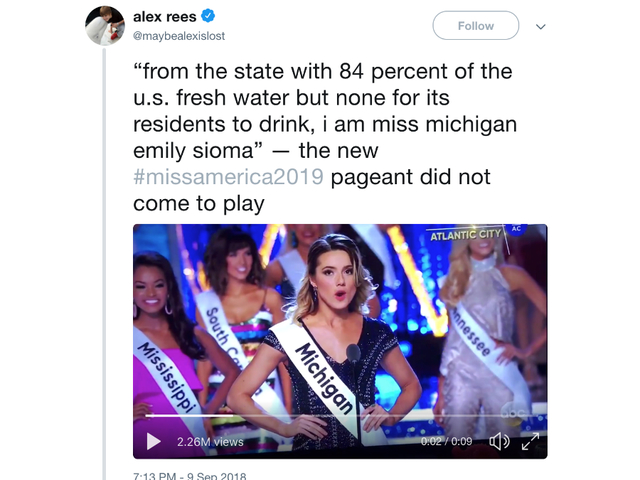Follow alex rees

tap(475, 26)
